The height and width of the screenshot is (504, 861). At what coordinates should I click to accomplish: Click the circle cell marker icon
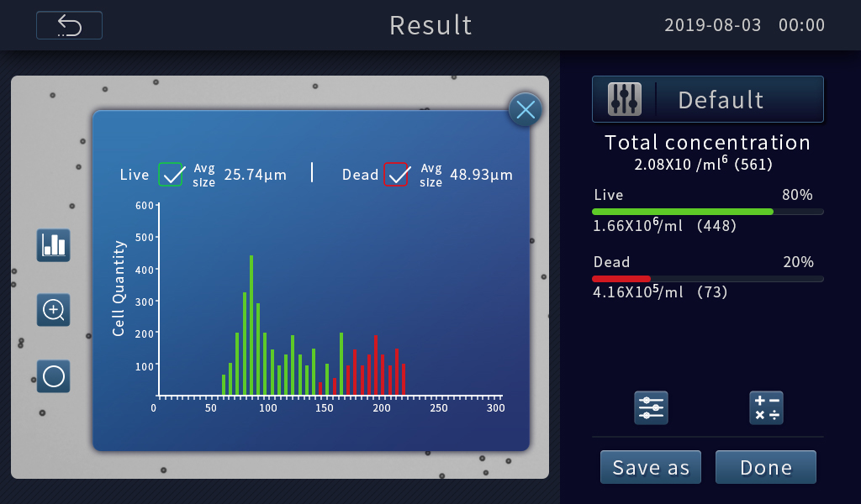coord(53,376)
